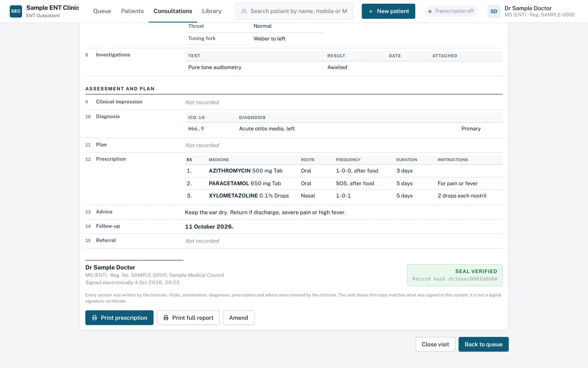Select the XYLOMETAZOLINE 0.1% Drops medicine
Image resolution: width=588 pixels, height=368 pixels.
point(249,196)
